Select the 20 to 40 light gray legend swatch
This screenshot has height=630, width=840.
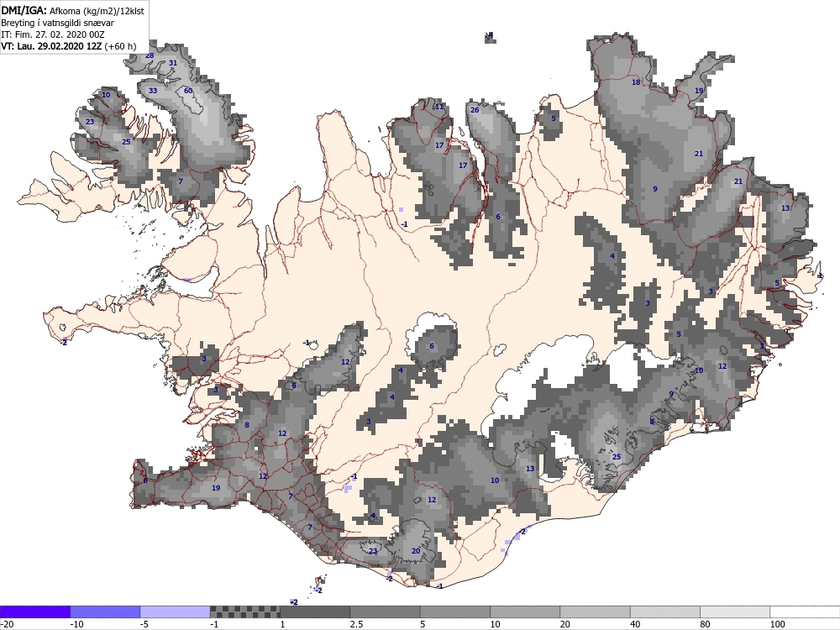pyautogui.click(x=596, y=612)
